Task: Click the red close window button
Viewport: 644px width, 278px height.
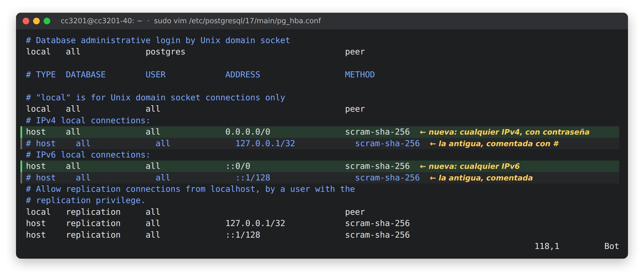Action: coord(26,21)
